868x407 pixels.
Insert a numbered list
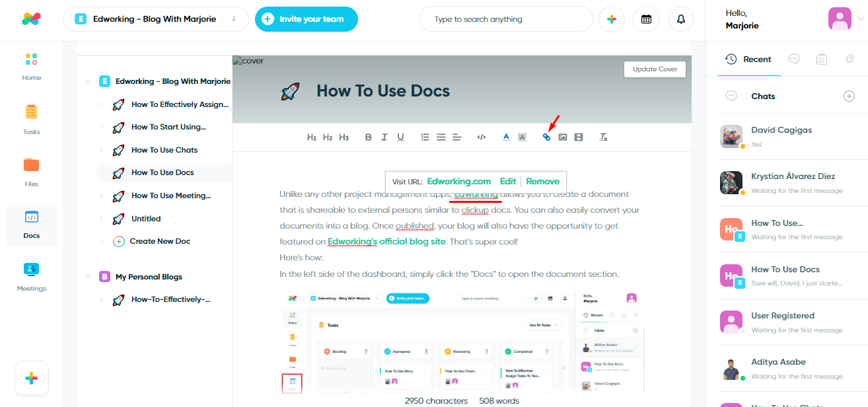(x=425, y=137)
